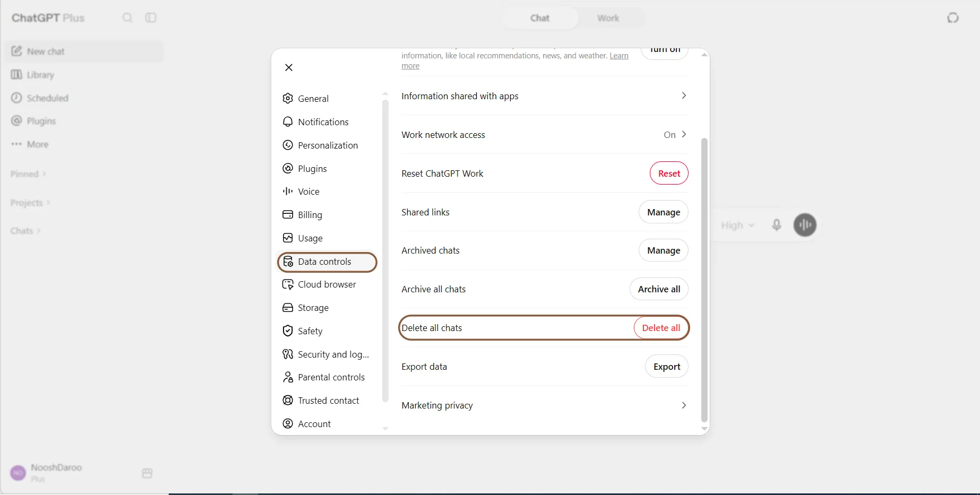This screenshot has height=495, width=980.
Task: Click the red Delete all button
Action: 661,327
